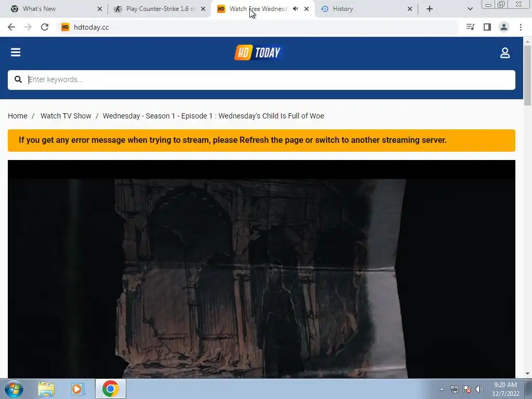Follow the Home breadcrumb link
This screenshot has height=399, width=532.
[x=18, y=116]
